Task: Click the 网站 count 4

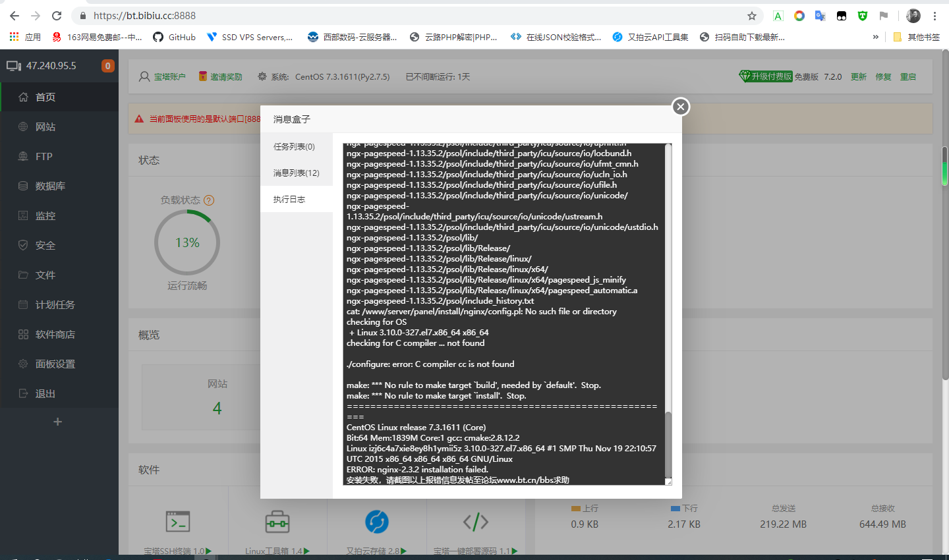Action: [217, 408]
